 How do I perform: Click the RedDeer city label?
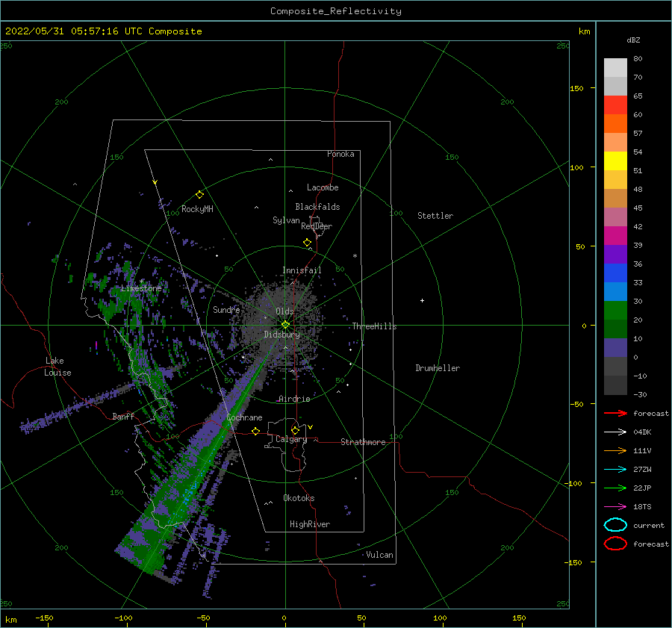click(317, 226)
